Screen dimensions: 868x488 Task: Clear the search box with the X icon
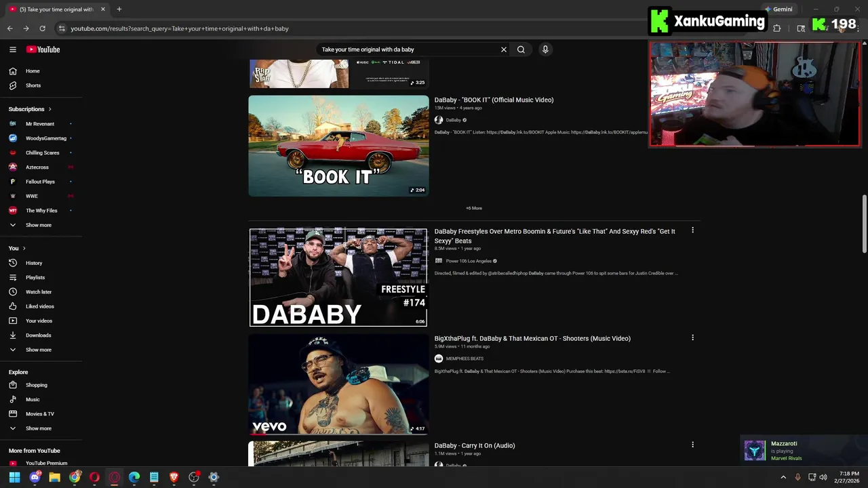(504, 49)
